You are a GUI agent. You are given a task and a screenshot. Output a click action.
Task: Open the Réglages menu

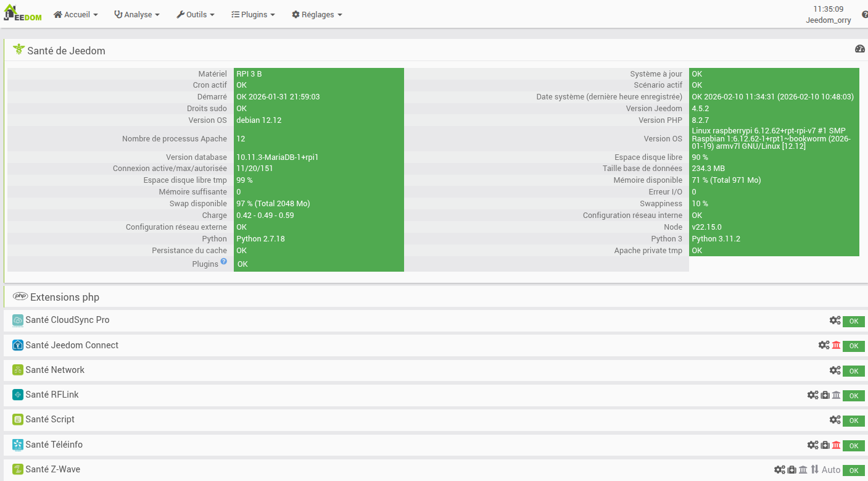click(317, 14)
